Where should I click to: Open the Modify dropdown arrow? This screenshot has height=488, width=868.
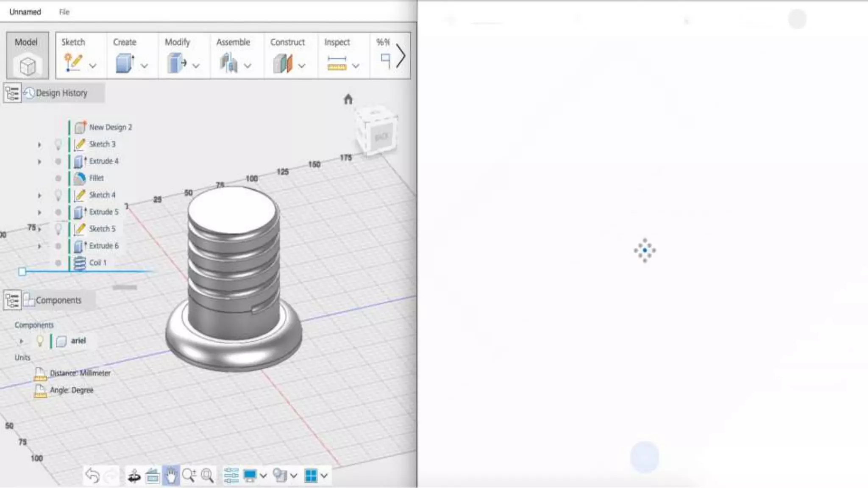196,66
